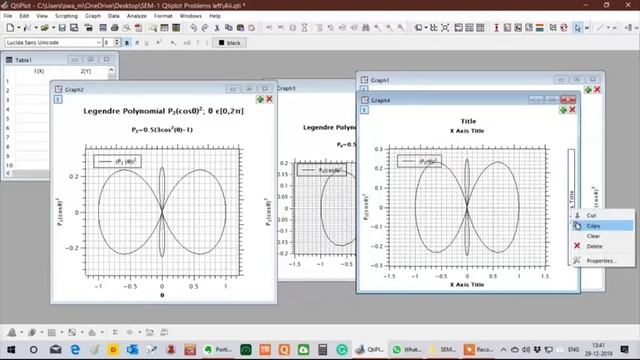Toggle Bold text formatting
The width and height of the screenshot is (640, 360).
click(x=127, y=42)
